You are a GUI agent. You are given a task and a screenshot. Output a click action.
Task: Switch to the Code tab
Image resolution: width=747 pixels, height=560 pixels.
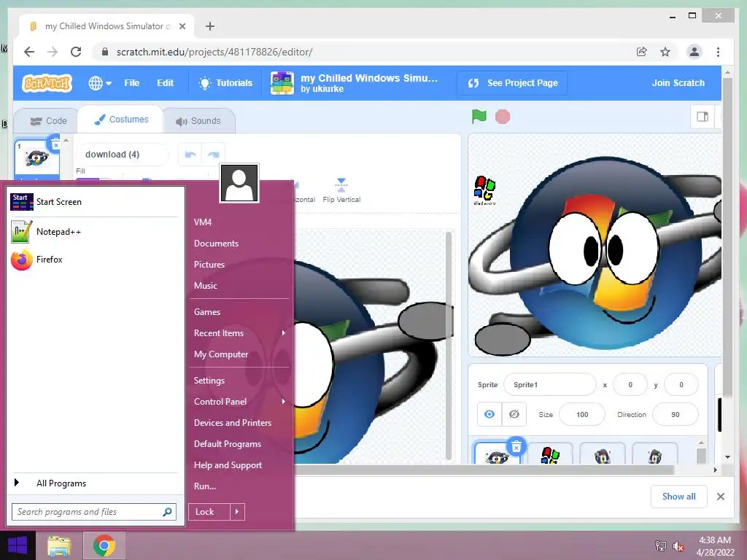(x=48, y=121)
